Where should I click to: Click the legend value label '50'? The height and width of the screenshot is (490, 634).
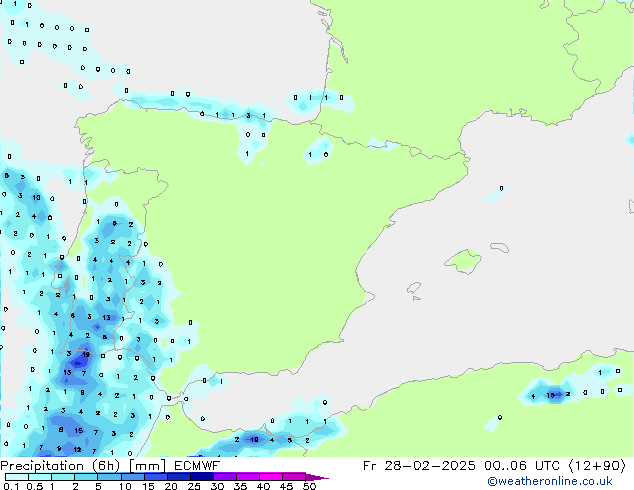[x=309, y=486]
